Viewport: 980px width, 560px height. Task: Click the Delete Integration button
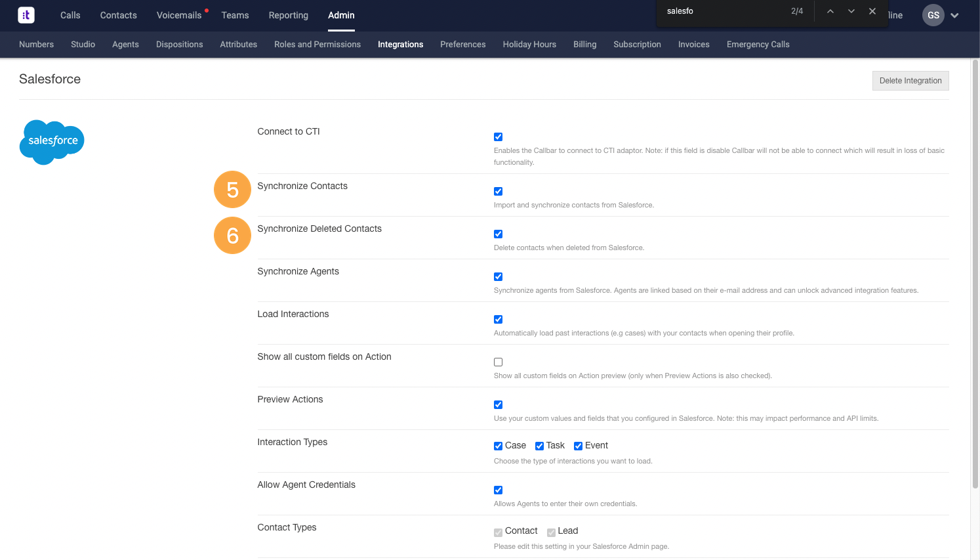tap(910, 81)
